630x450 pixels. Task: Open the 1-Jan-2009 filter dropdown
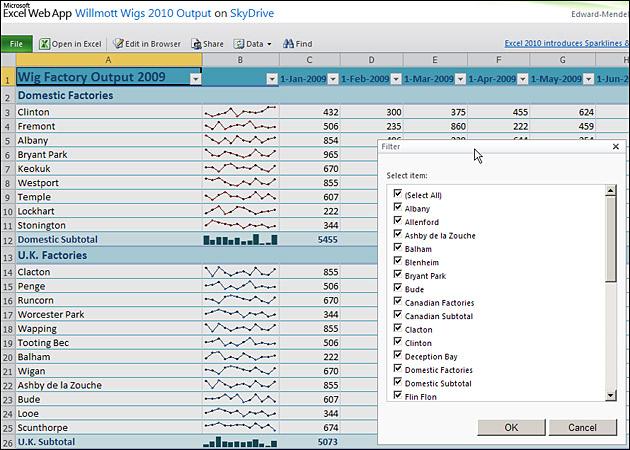point(333,79)
